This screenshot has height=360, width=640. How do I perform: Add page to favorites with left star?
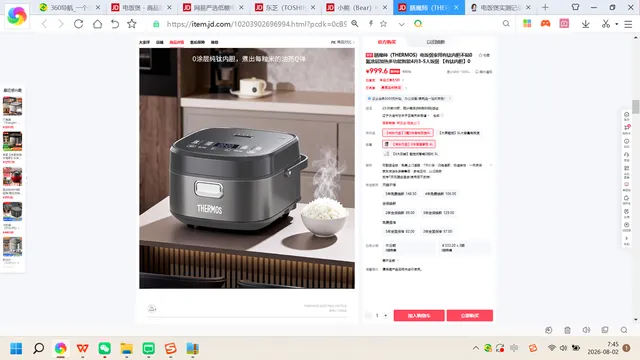(131, 24)
